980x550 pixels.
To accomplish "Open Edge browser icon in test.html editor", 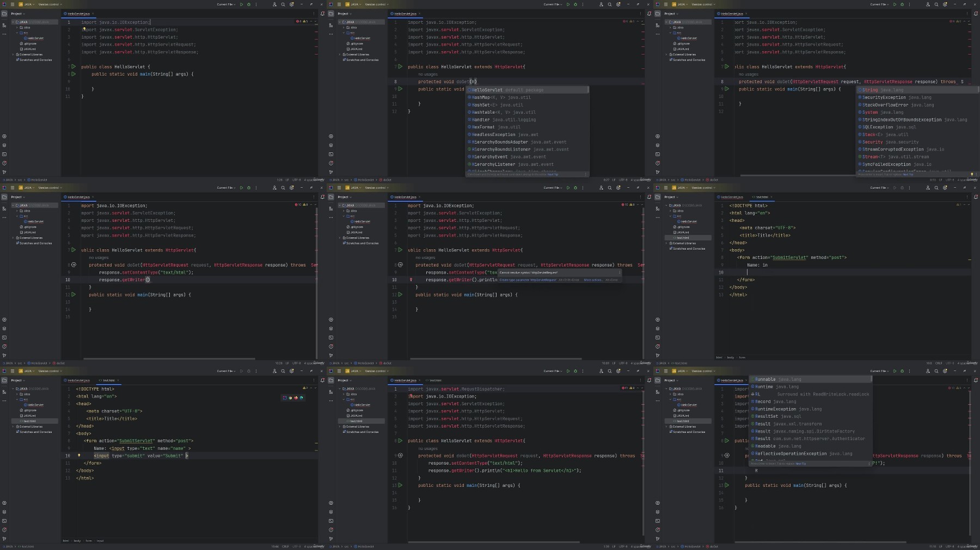I will [301, 398].
